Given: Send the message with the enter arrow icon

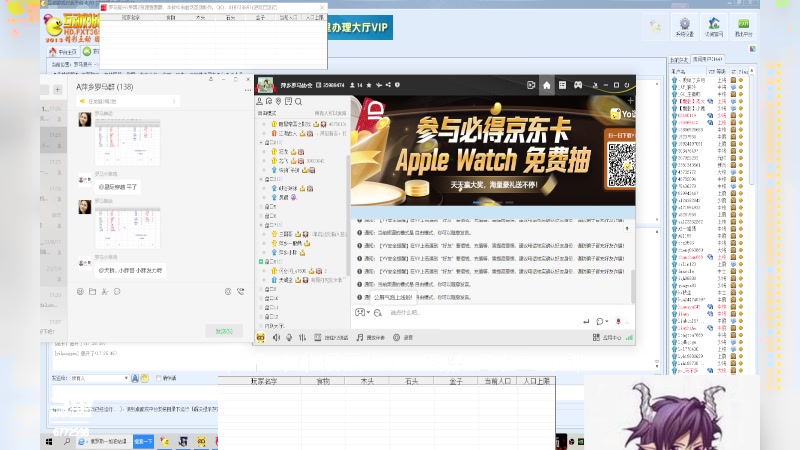Looking at the screenshot, I should [x=586, y=321].
